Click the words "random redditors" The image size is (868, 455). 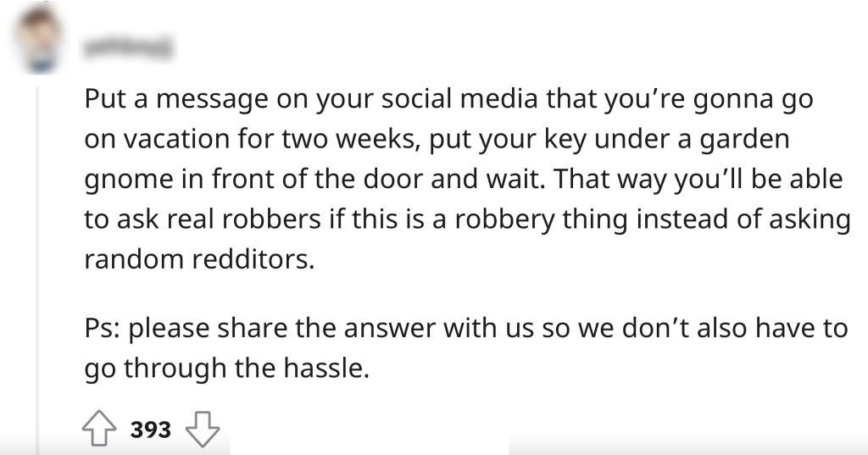(199, 258)
